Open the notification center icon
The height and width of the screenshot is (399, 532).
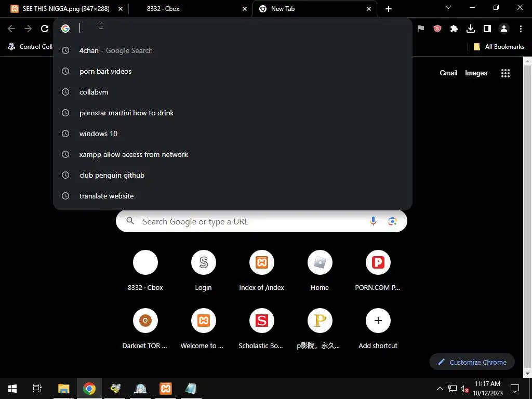(515, 389)
